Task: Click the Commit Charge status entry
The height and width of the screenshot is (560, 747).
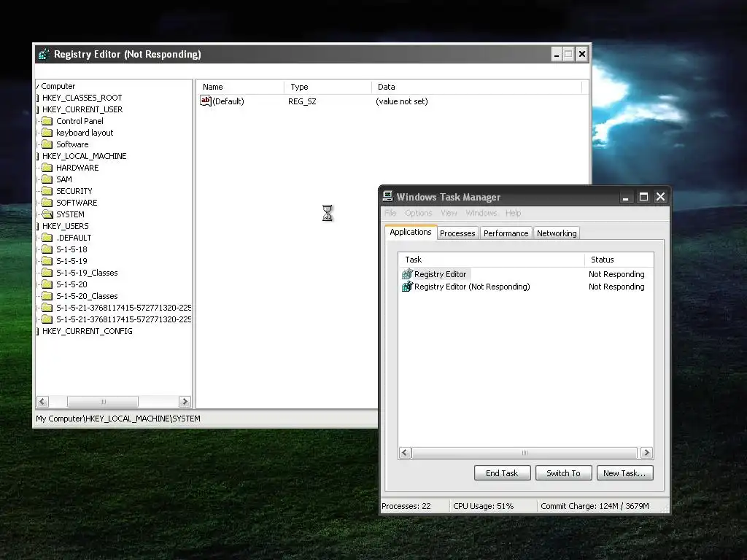Action: click(595, 506)
